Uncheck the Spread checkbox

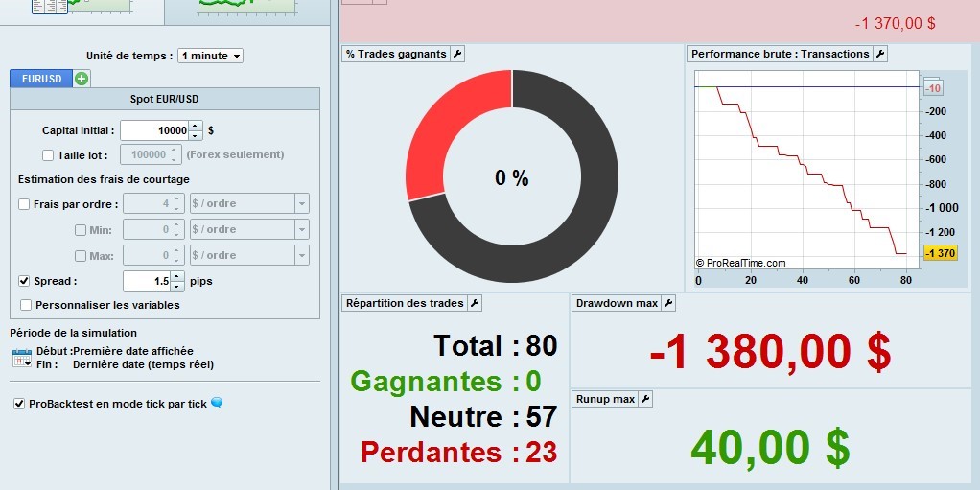point(24,281)
